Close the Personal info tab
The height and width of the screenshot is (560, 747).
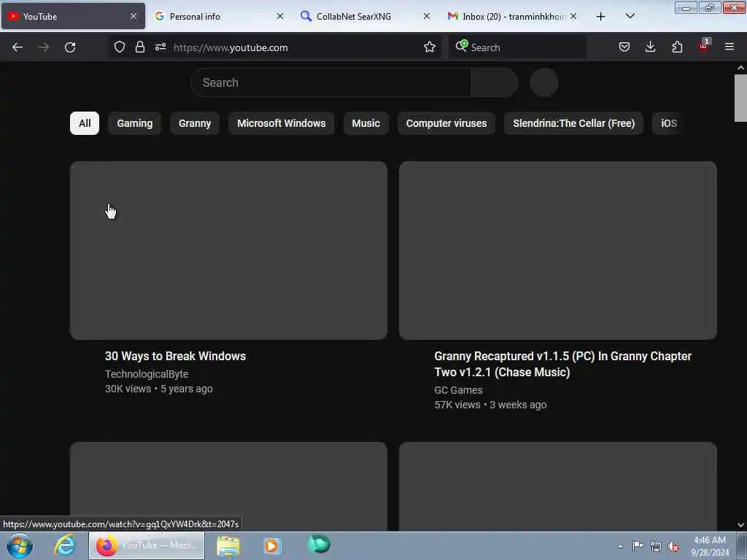click(x=280, y=16)
